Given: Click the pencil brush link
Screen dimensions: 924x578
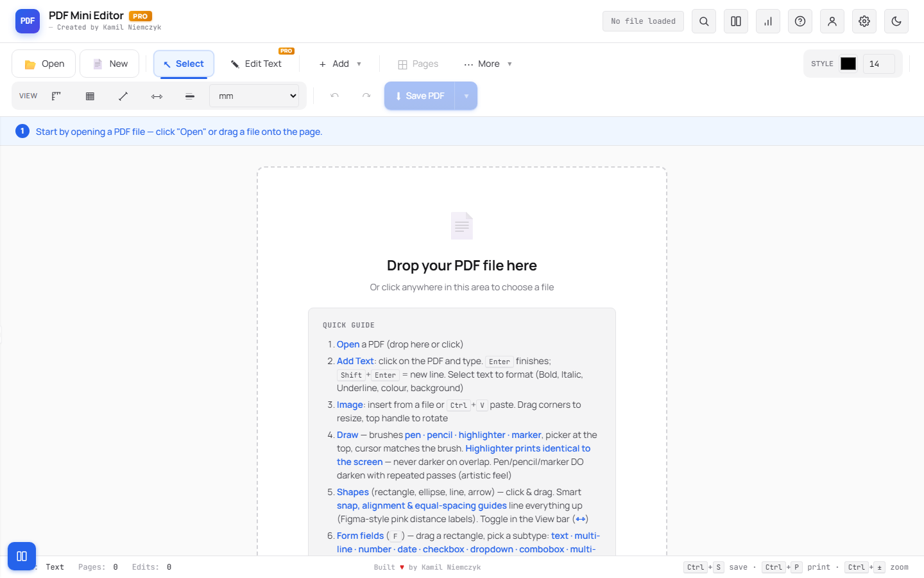Looking at the screenshot, I should pos(440,435).
